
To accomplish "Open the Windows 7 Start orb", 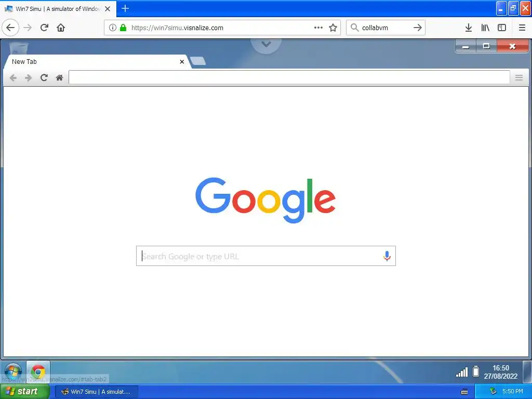I will 13,371.
